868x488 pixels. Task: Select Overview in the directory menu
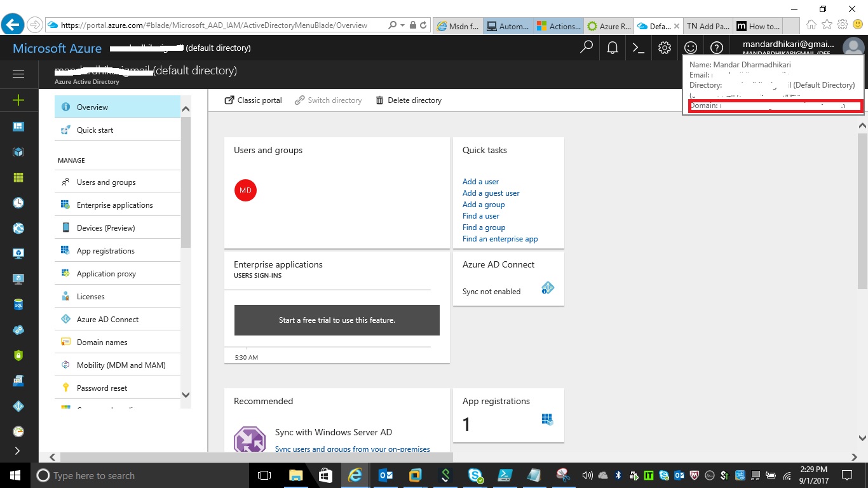coord(118,107)
